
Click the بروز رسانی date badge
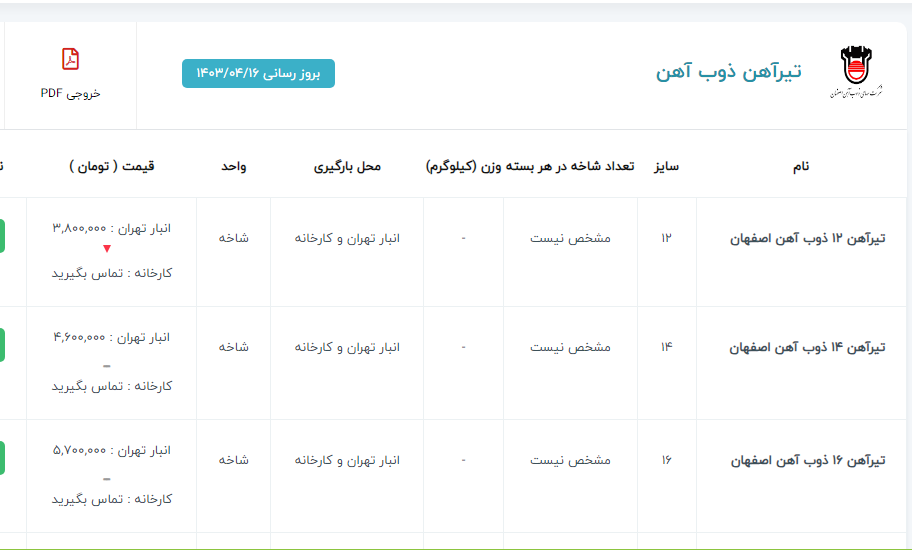258,74
